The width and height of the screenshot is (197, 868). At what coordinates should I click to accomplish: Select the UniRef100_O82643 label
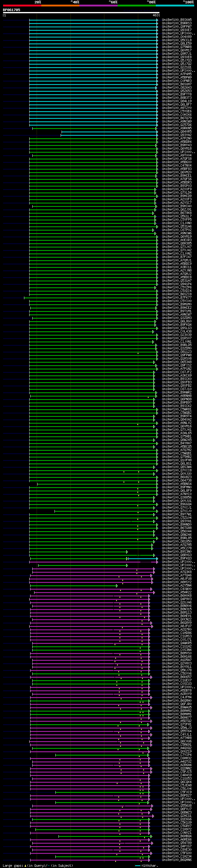tap(177, 88)
